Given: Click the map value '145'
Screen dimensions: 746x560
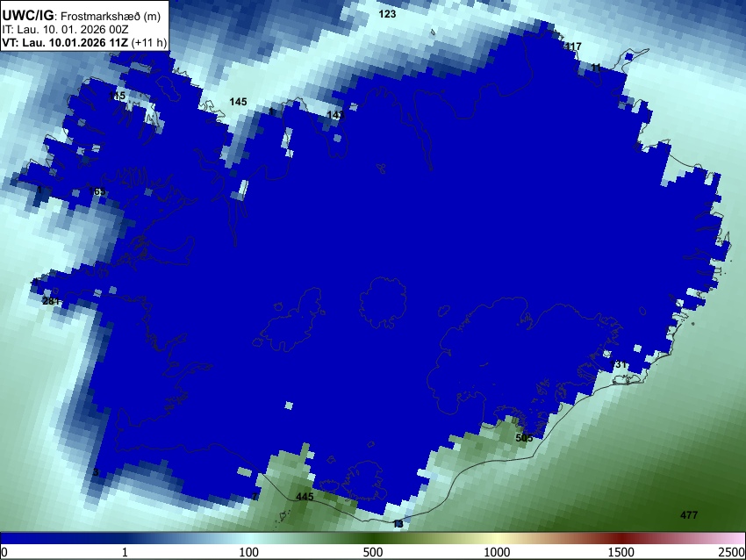Looking at the screenshot, I should 238,102.
